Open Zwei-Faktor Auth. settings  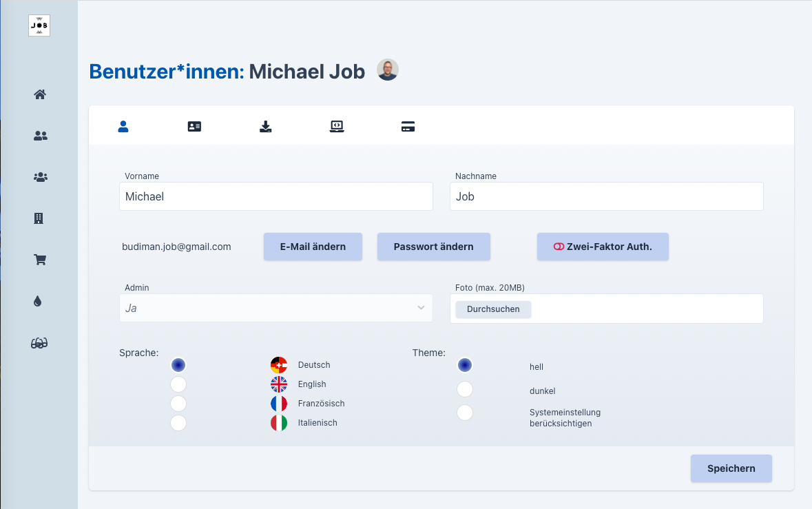click(603, 247)
